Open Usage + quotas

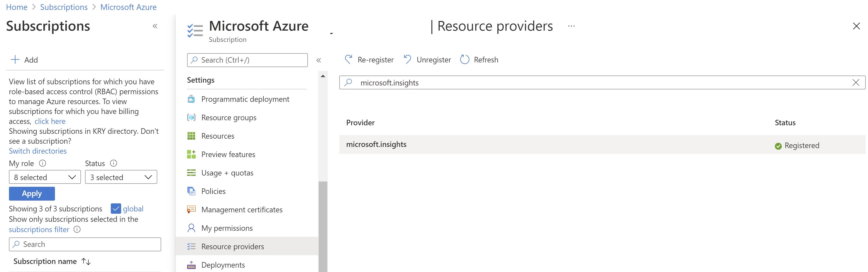tap(227, 173)
